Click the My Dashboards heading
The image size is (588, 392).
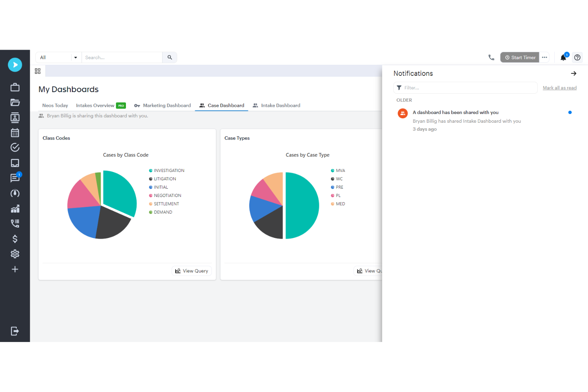click(69, 89)
